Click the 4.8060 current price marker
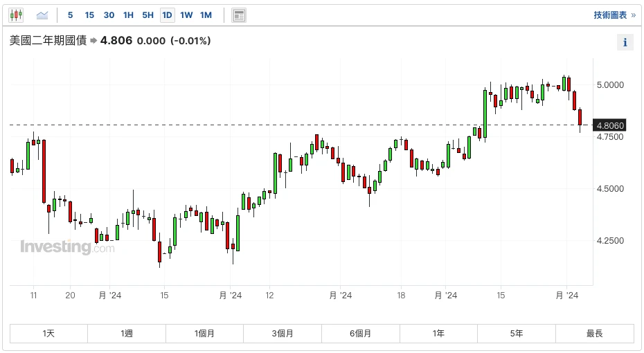 pos(610,125)
